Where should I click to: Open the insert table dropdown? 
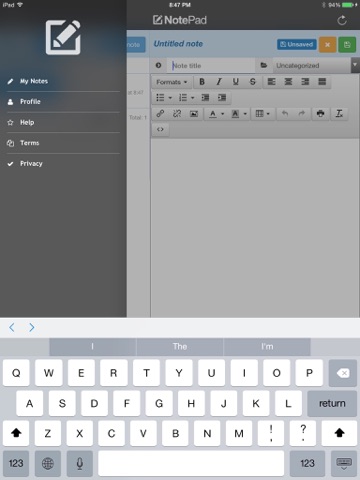(263, 114)
